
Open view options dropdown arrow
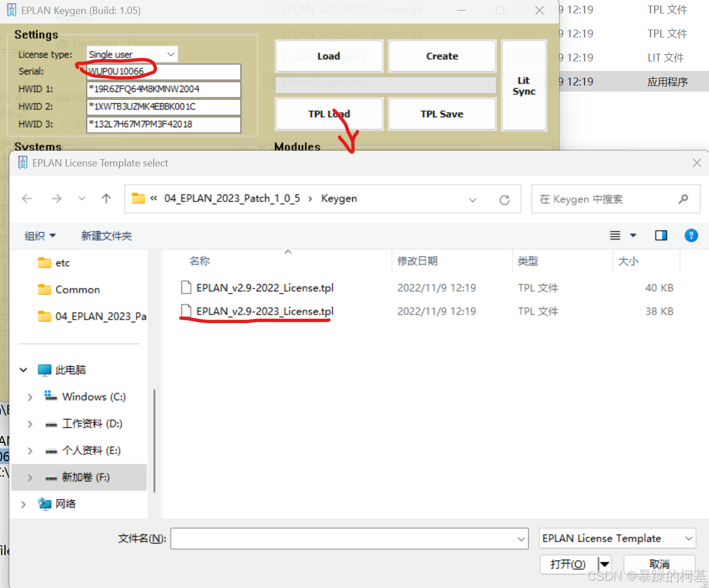point(633,236)
